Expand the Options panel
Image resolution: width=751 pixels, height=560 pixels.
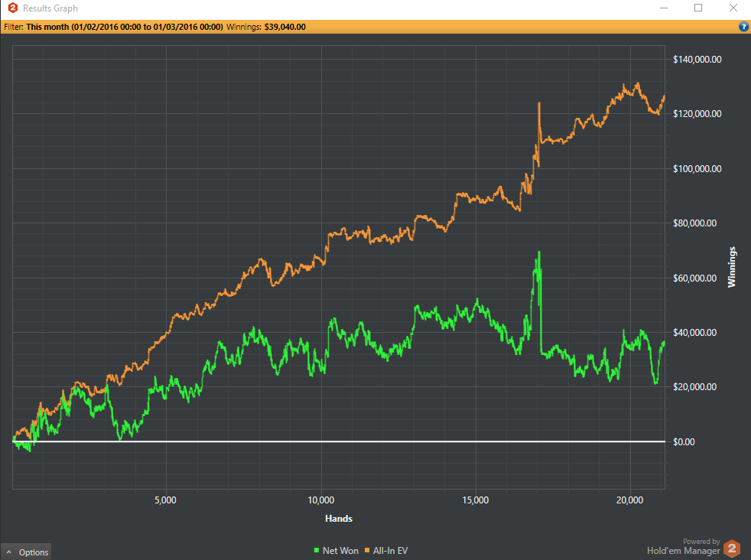(x=26, y=552)
